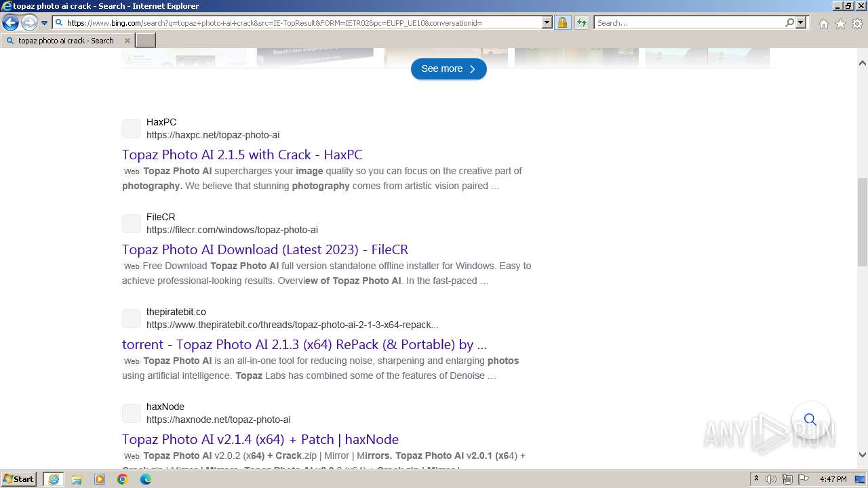
Task: Open a new blank tab
Action: [x=146, y=41]
